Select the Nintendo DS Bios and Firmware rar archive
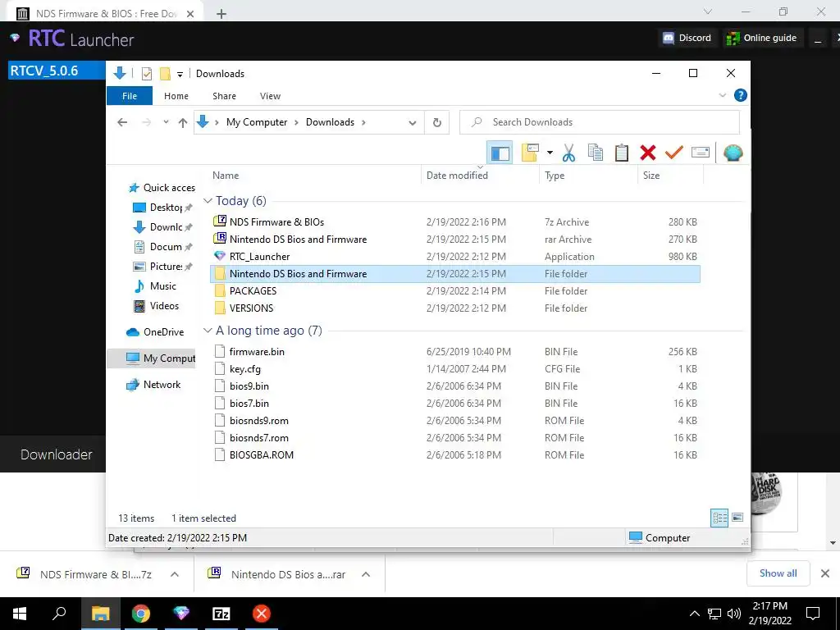The width and height of the screenshot is (840, 630). pos(454,239)
